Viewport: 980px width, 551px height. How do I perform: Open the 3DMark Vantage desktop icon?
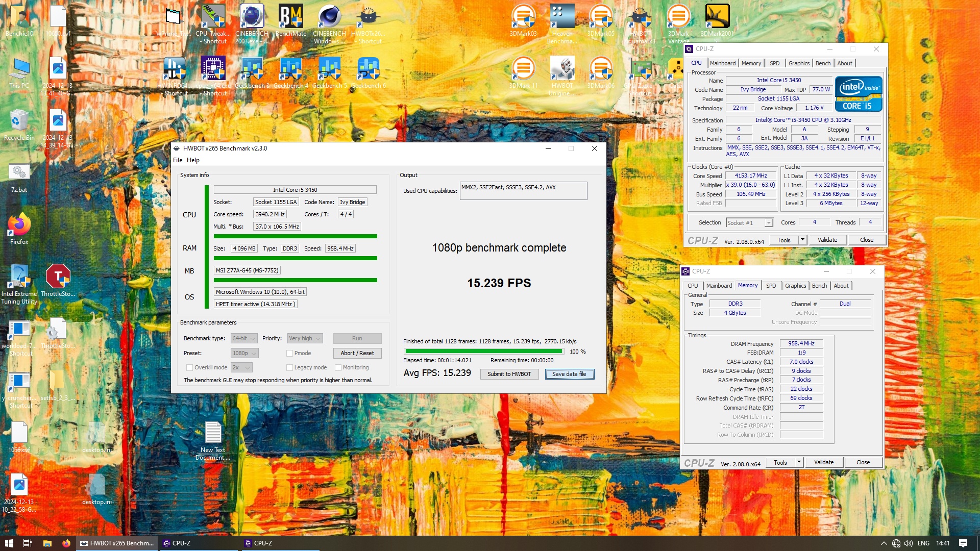678,24
